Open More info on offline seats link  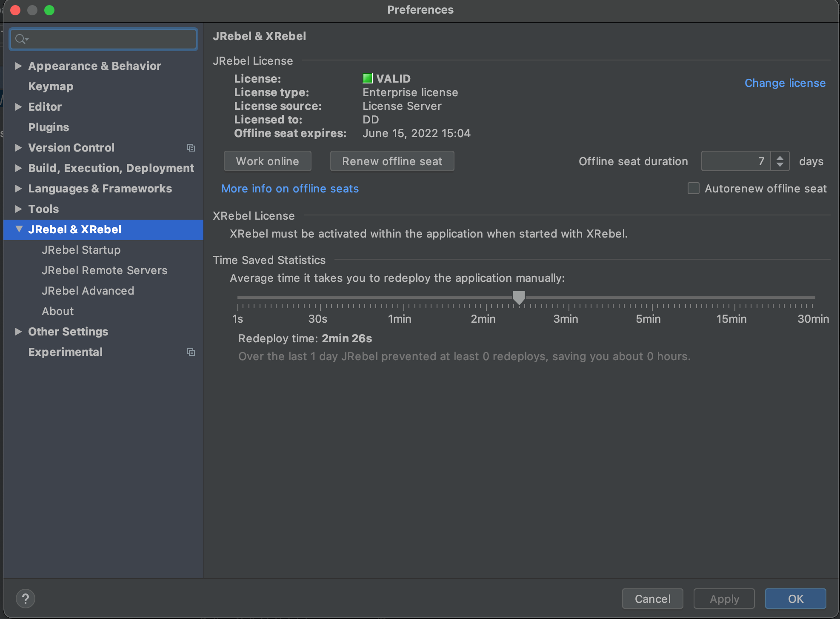pyautogui.click(x=290, y=189)
